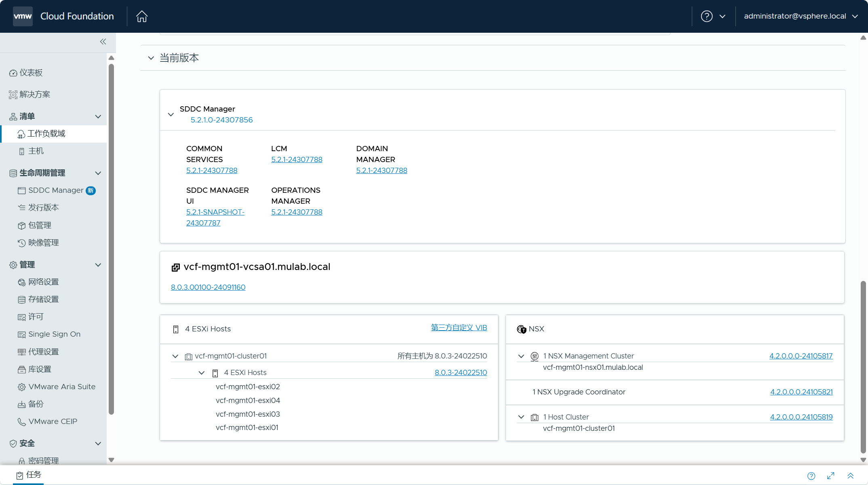Collapse the 安全 security sidebar group
868x485 pixels.
(98, 444)
